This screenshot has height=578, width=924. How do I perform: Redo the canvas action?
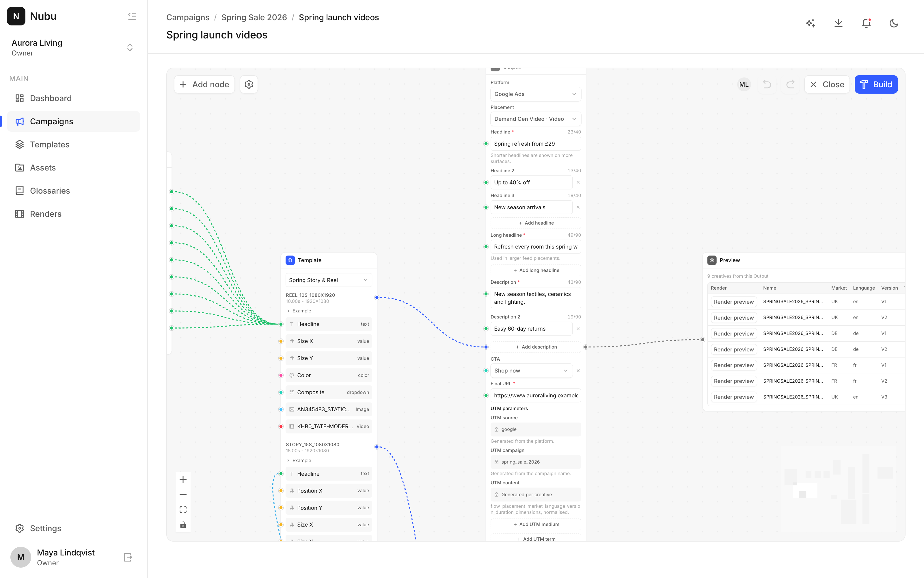coord(790,84)
